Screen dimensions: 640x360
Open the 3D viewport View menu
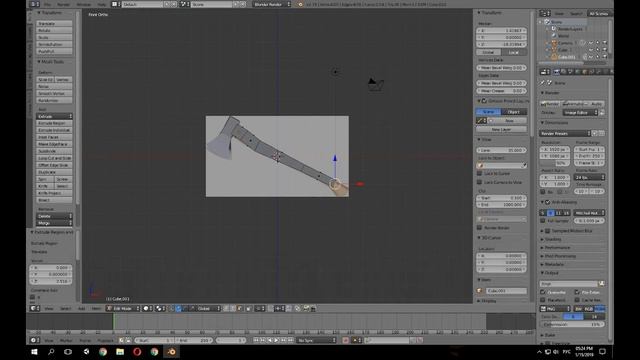[x=49, y=309]
